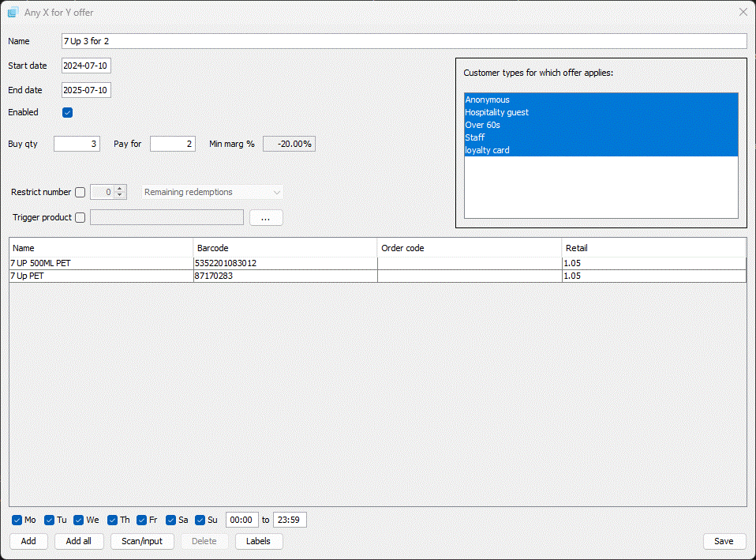Select the loyalty card customer type
This screenshot has width=756, height=560.
[x=601, y=150]
